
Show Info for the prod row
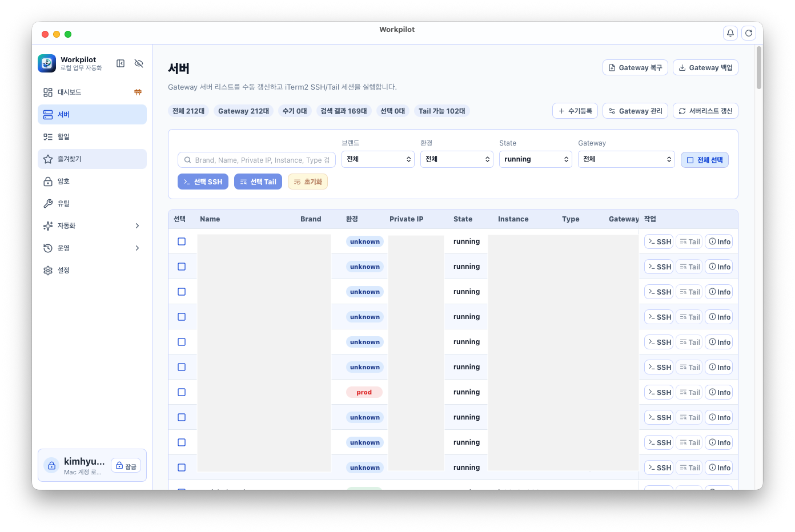click(719, 392)
